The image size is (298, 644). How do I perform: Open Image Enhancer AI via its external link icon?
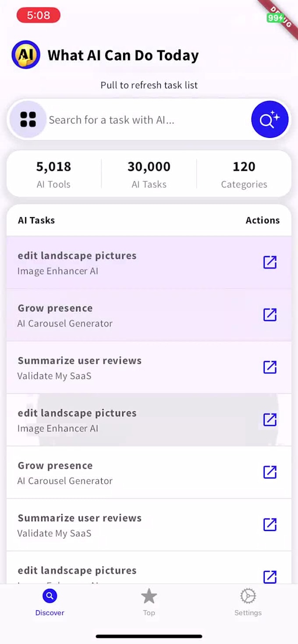tap(270, 262)
